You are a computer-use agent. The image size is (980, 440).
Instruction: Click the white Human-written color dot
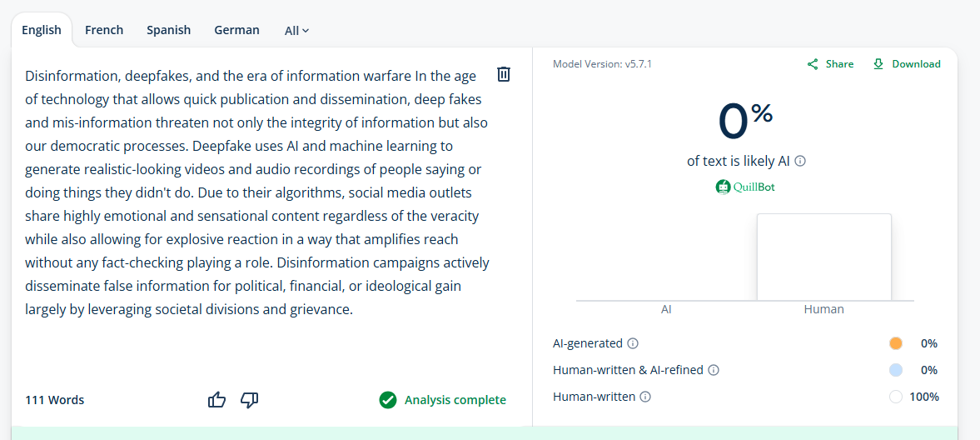coord(896,397)
